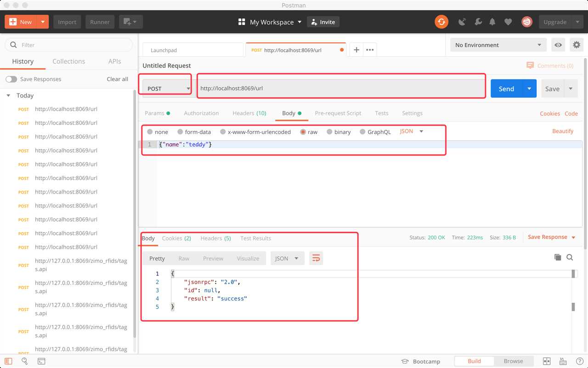Viewport: 588px width, 368px height.
Task: Click the request URL input field
Action: point(341,88)
